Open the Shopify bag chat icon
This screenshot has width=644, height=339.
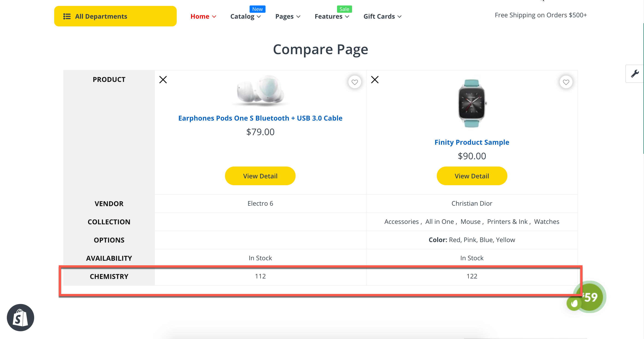point(20,318)
